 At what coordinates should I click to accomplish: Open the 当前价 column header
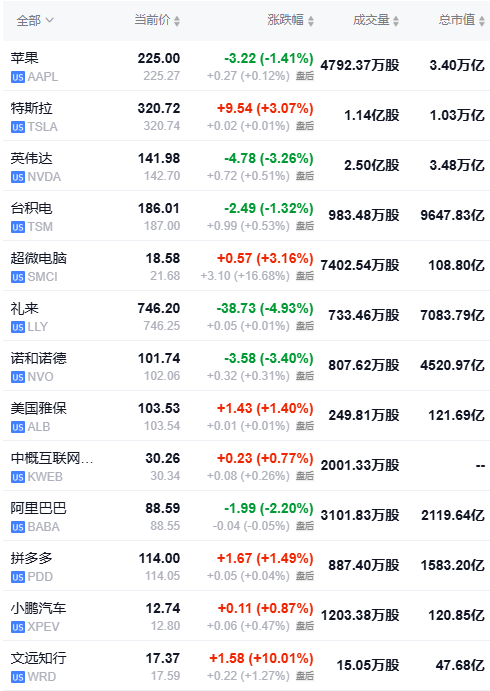pyautogui.click(x=152, y=20)
